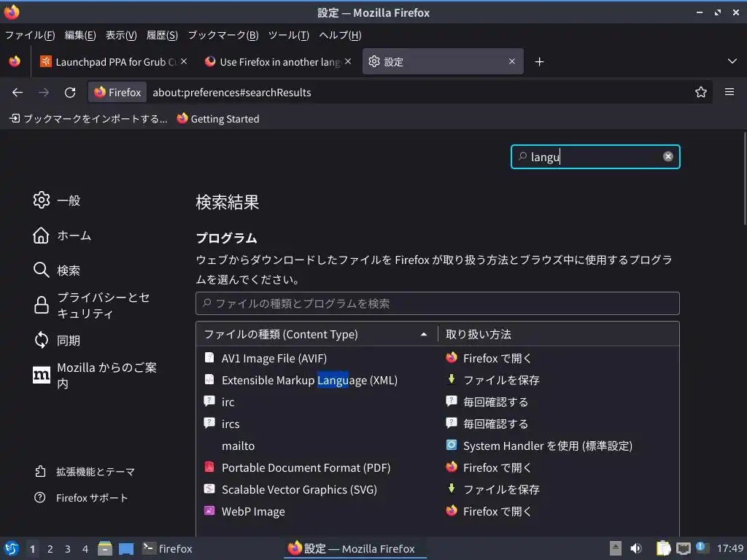
Task: Focus ファイルの種類とプログラムを検索 filter field
Action: coord(438,303)
